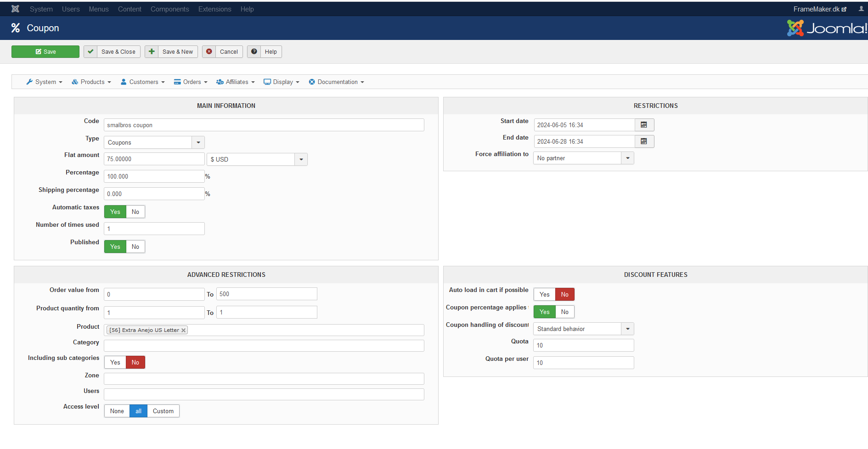Set Automatic taxes to Yes
This screenshot has height=449, width=868.
pyautogui.click(x=115, y=212)
